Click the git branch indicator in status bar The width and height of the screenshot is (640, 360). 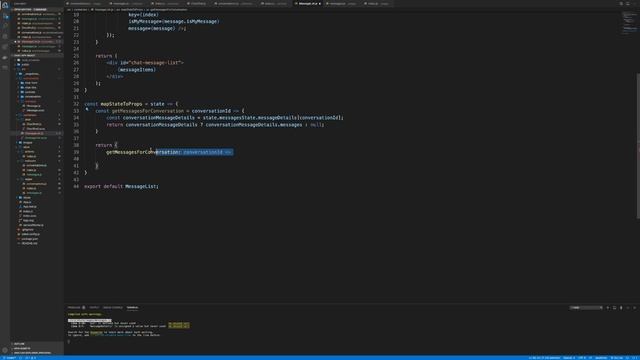point(10,358)
